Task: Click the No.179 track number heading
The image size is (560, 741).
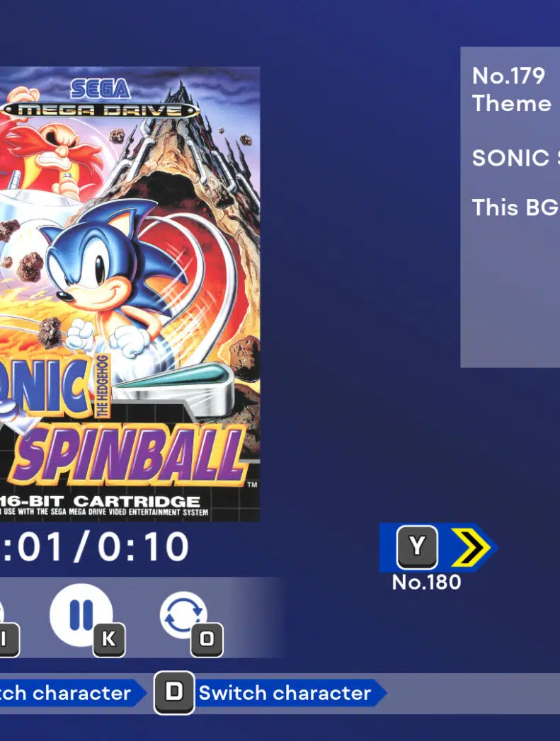Action: click(x=508, y=76)
